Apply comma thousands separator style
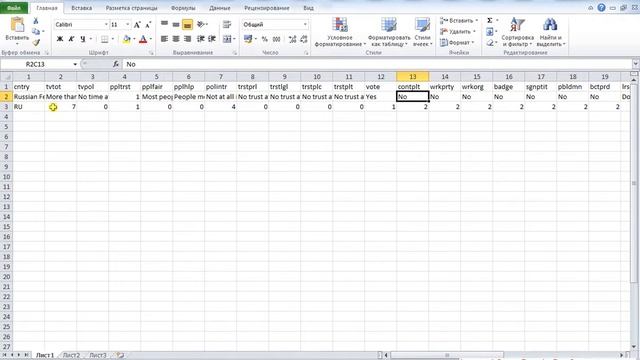 click(276, 39)
